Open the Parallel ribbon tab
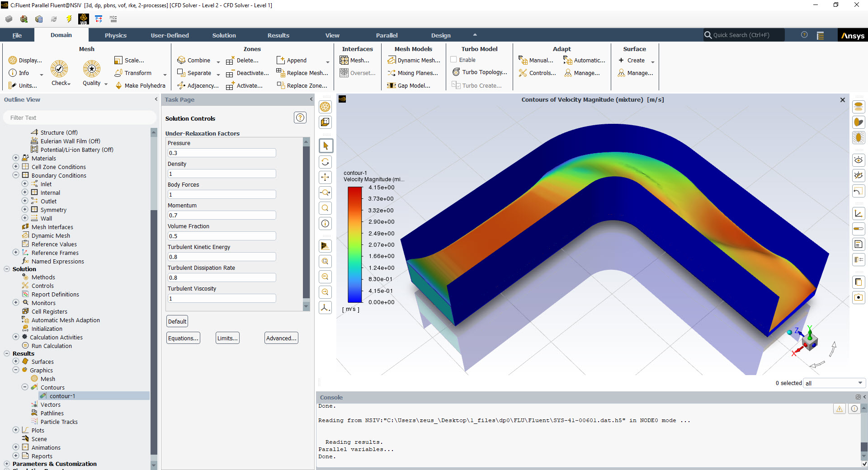 (387, 35)
